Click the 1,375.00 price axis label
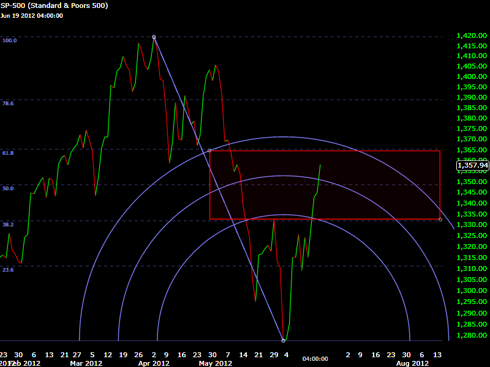 [472, 129]
